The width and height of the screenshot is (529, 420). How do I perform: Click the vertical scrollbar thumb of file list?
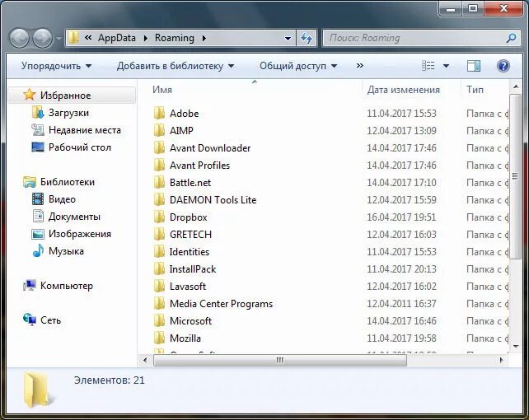[515, 176]
